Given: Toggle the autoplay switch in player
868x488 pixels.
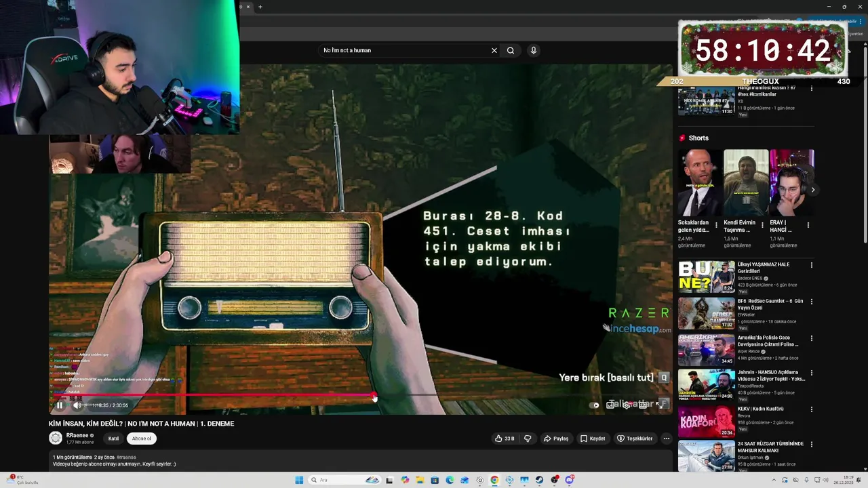Looking at the screenshot, I should 595,405.
